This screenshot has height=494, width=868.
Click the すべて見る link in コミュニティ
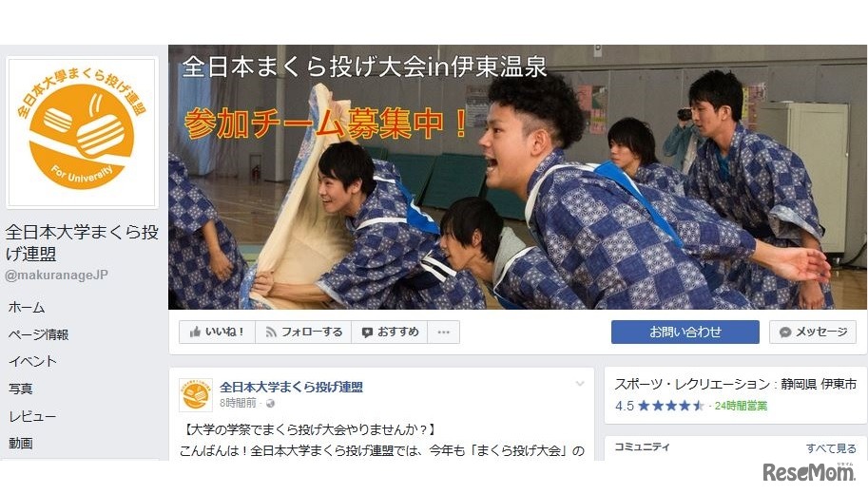(x=831, y=448)
